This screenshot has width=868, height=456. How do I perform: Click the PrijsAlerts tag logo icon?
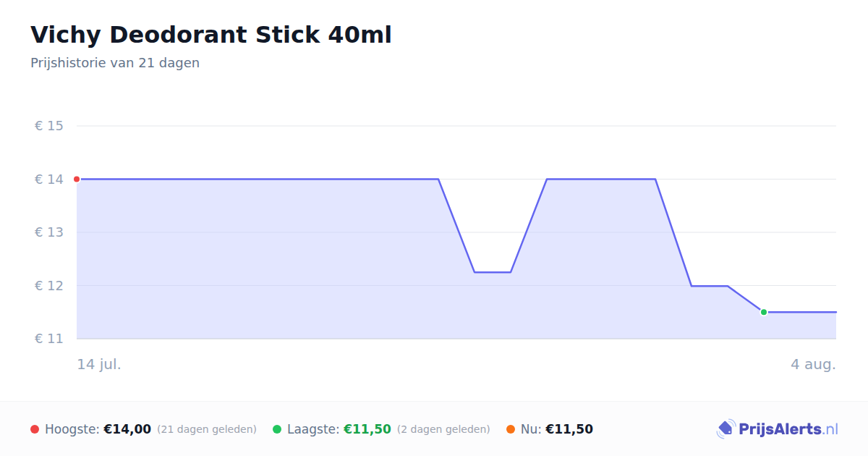(x=726, y=429)
